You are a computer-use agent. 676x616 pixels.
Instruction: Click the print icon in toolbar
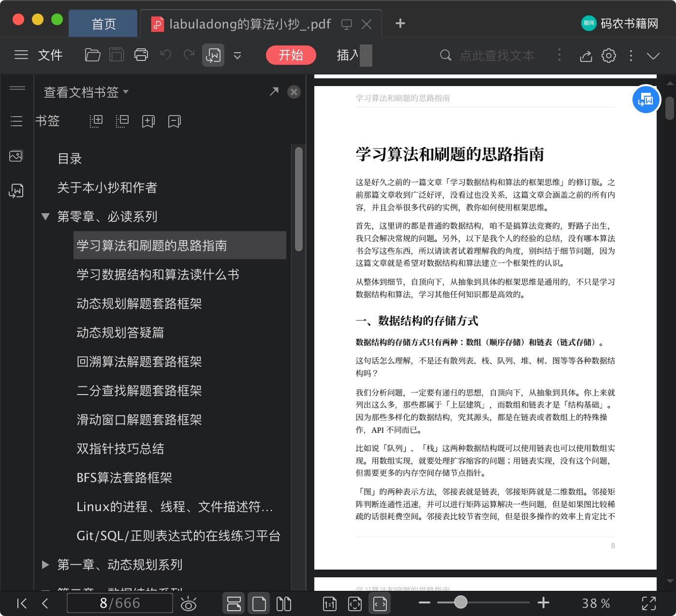click(x=141, y=55)
